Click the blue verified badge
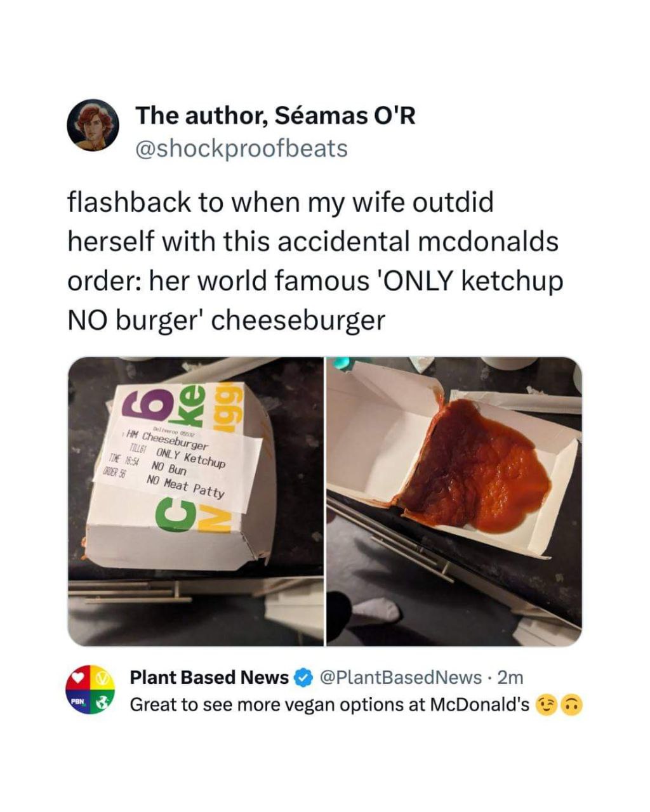650x812 pixels. pos(303,678)
